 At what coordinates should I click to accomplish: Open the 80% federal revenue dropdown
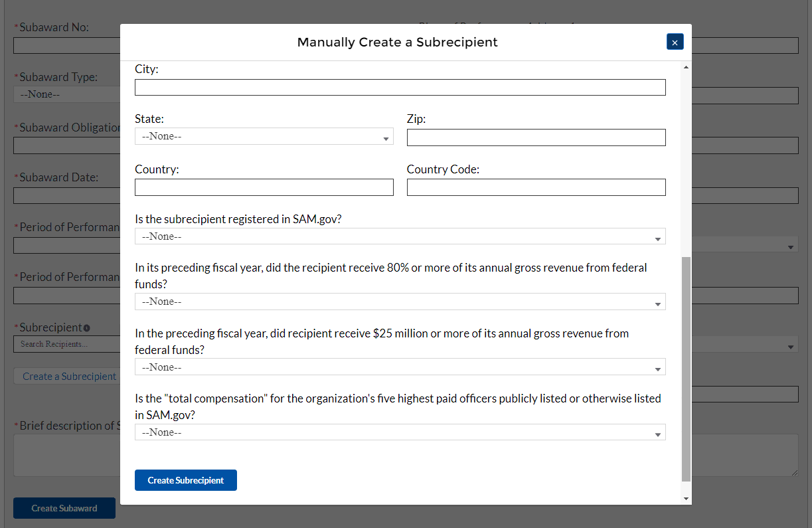click(400, 302)
